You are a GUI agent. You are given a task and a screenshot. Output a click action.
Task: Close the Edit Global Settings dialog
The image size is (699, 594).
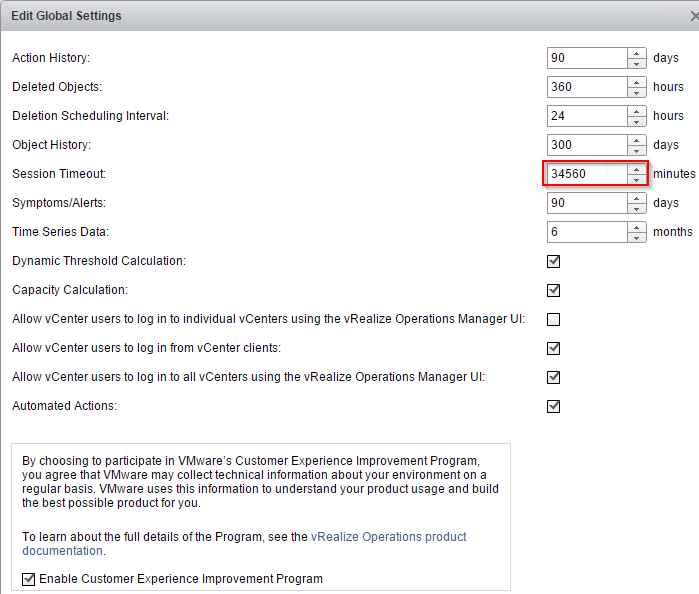click(695, 16)
